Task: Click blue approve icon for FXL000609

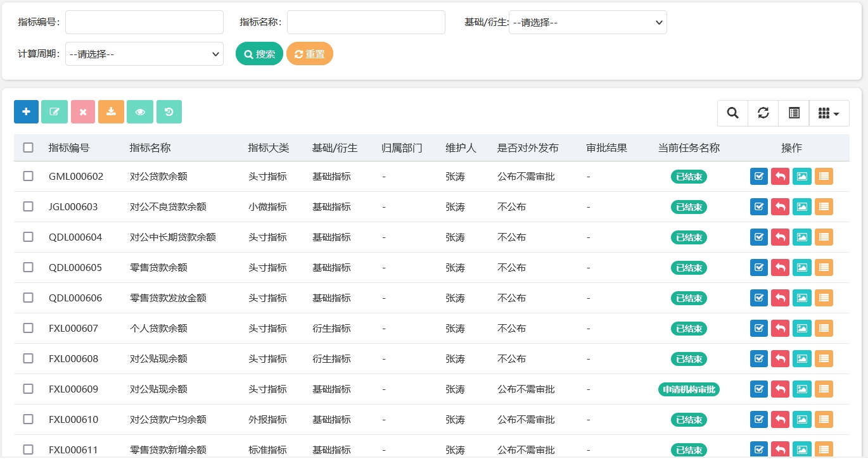Action: [x=759, y=389]
